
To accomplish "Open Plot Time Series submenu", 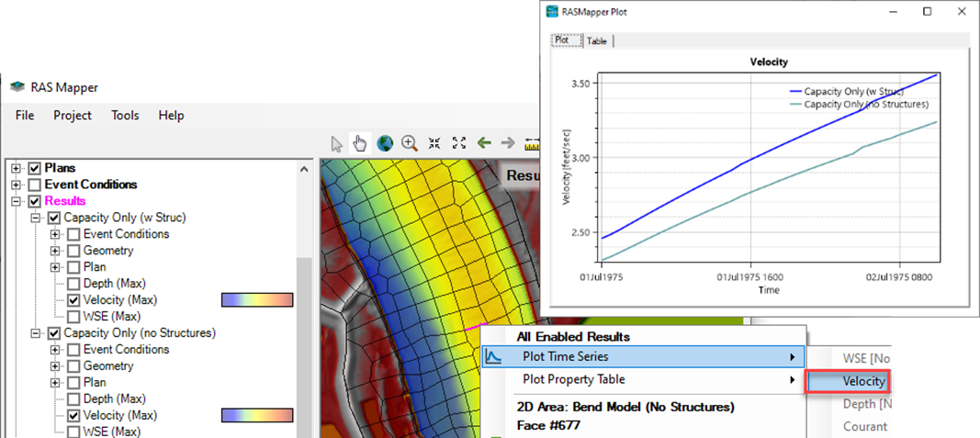I will 643,357.
